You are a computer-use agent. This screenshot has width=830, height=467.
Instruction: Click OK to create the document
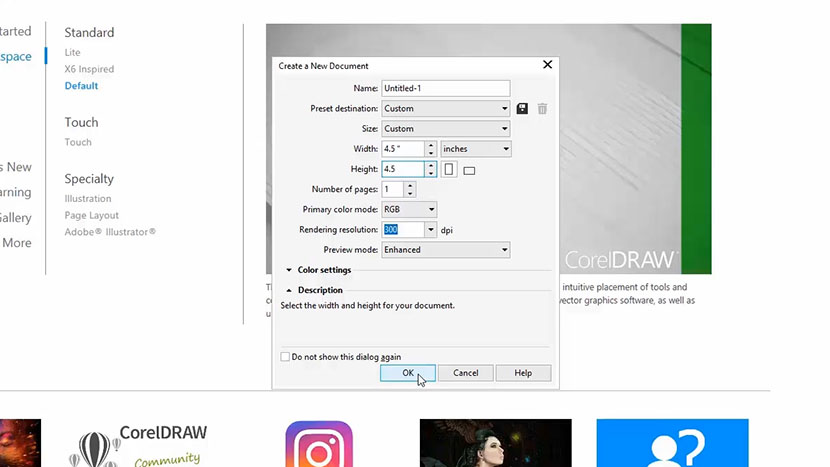[407, 373]
